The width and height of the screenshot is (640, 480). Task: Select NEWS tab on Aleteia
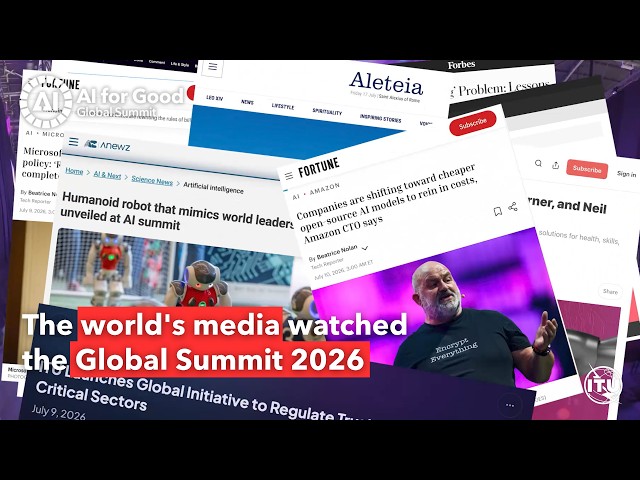(x=247, y=102)
